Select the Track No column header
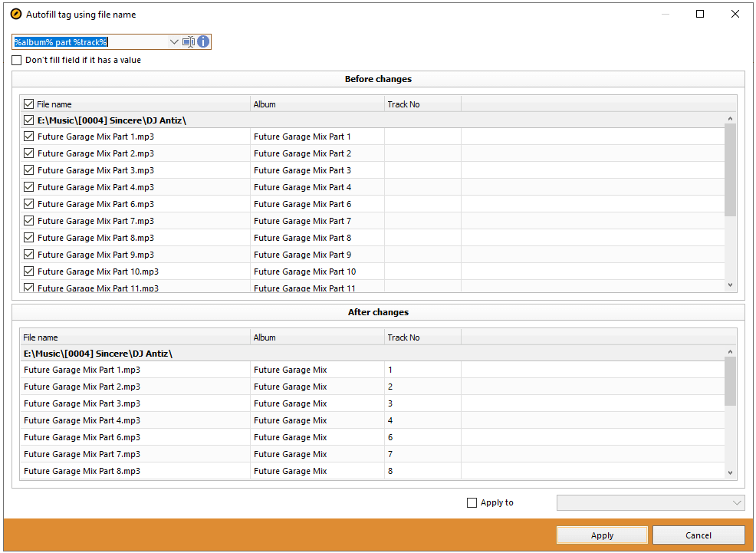This screenshot has height=553, width=756. point(422,104)
